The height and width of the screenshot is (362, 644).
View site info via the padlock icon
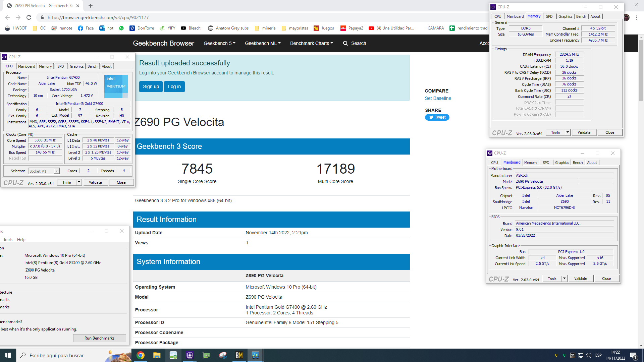(42, 17)
